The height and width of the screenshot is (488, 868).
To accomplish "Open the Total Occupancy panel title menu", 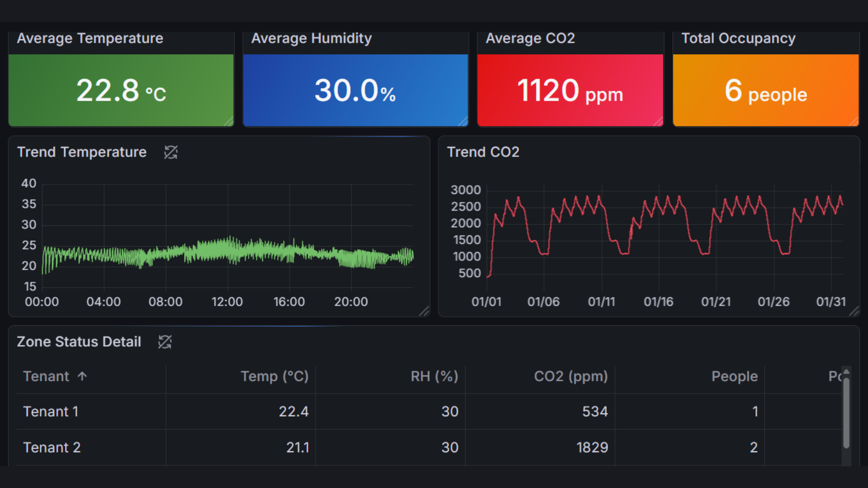I will pyautogui.click(x=738, y=38).
